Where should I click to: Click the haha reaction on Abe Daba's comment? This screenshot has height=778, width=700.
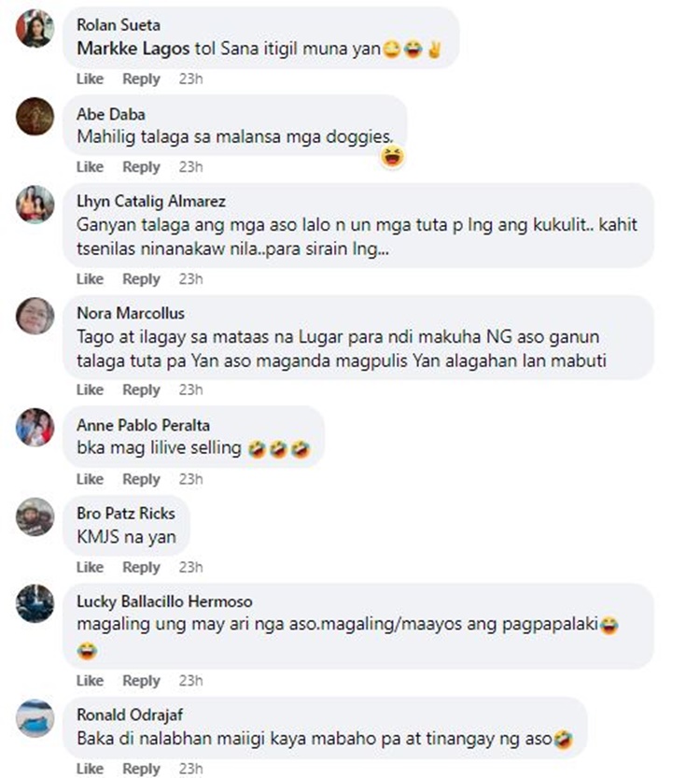point(393,157)
